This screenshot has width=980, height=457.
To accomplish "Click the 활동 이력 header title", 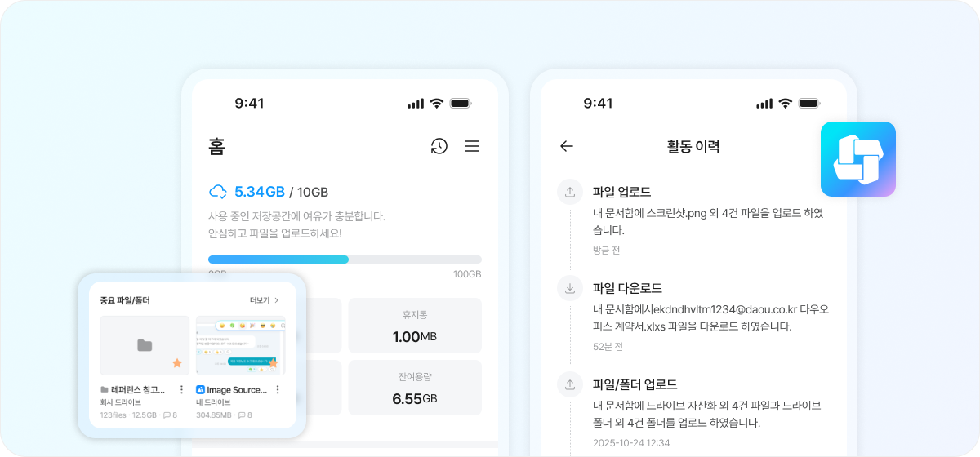I will coord(693,146).
